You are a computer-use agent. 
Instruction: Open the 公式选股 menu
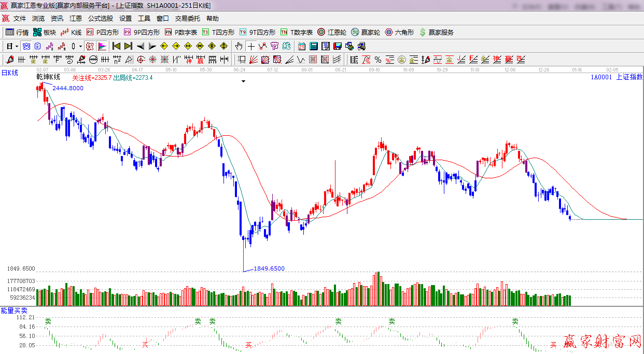[x=100, y=19]
